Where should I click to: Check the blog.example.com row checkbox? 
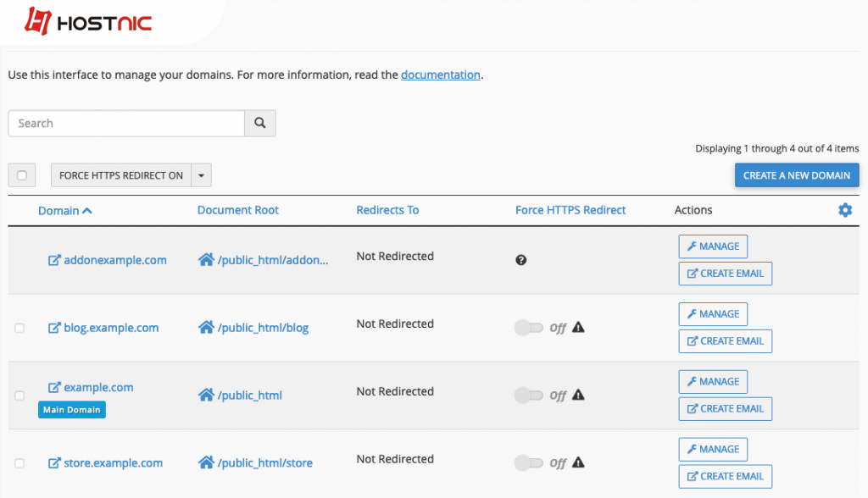pos(19,328)
